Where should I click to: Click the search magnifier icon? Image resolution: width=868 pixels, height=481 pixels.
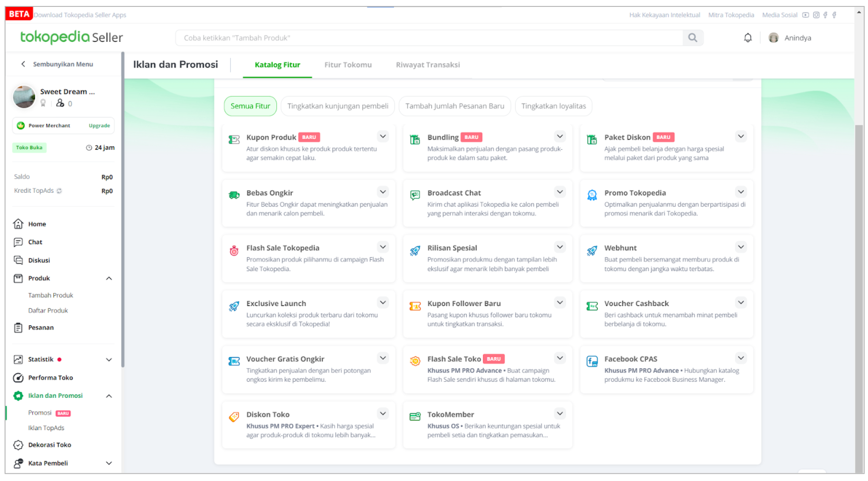(692, 38)
